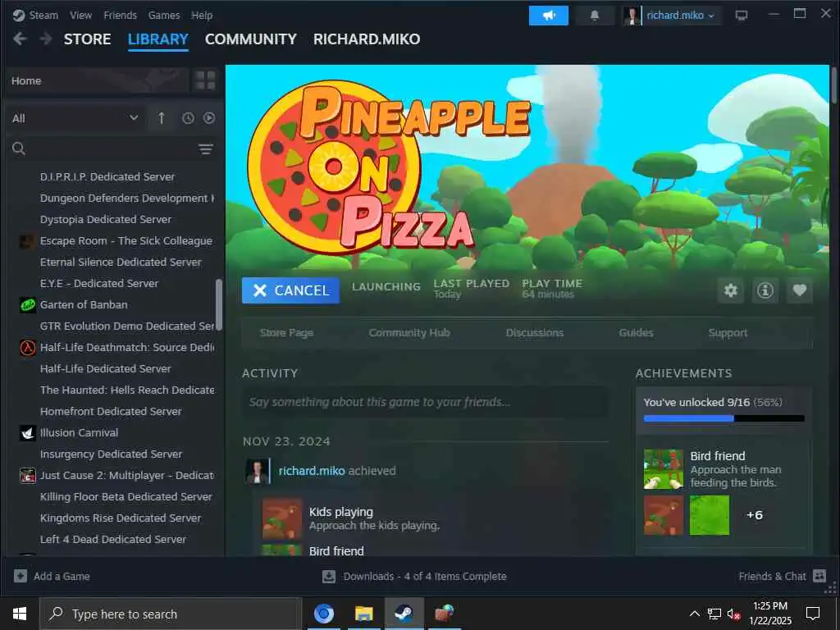Open the Friends menu
Viewport: 840px width, 630px height.
point(120,15)
